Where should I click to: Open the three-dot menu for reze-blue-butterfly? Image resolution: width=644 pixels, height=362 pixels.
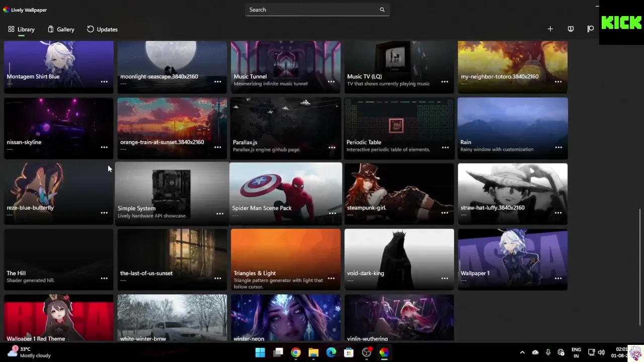click(104, 213)
